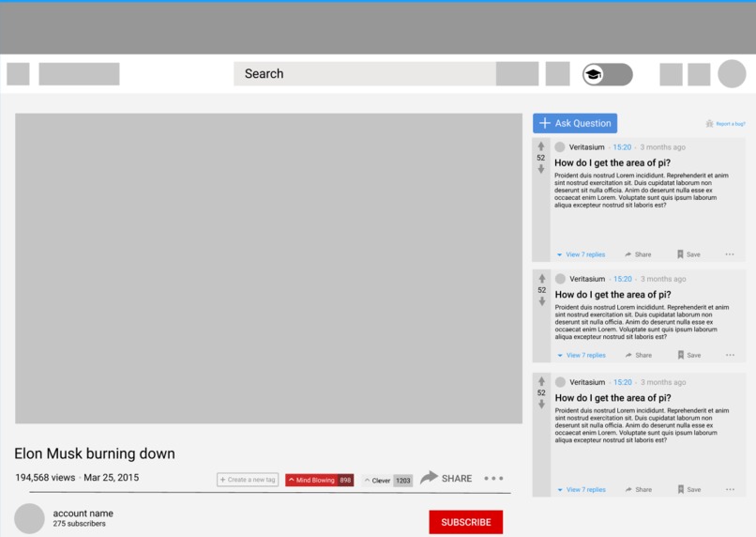Click the bug icon beside Report a bug
Viewport: 756px width, 537px height.
[709, 124]
